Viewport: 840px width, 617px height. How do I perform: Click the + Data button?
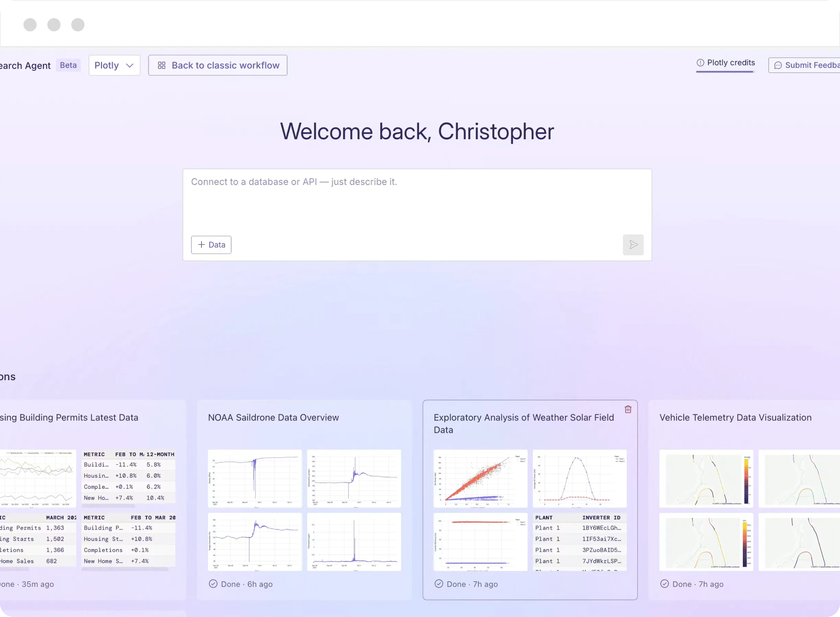click(x=211, y=245)
